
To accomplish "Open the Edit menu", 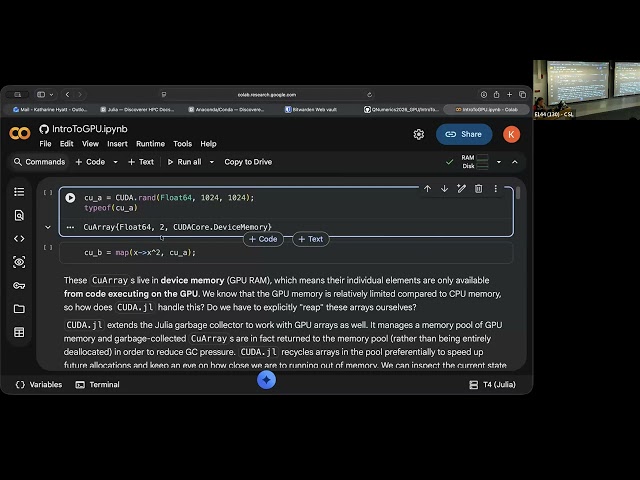I will point(67,144).
